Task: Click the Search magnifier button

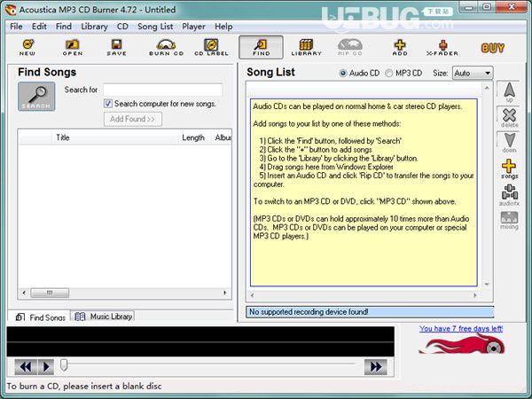Action: pyautogui.click(x=36, y=97)
